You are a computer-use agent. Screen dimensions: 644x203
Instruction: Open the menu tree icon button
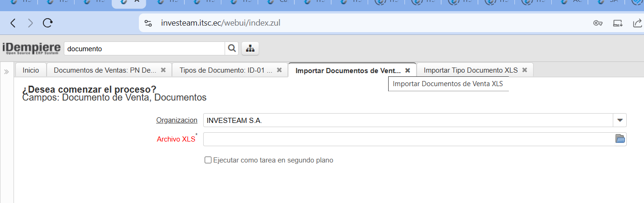[x=250, y=48]
